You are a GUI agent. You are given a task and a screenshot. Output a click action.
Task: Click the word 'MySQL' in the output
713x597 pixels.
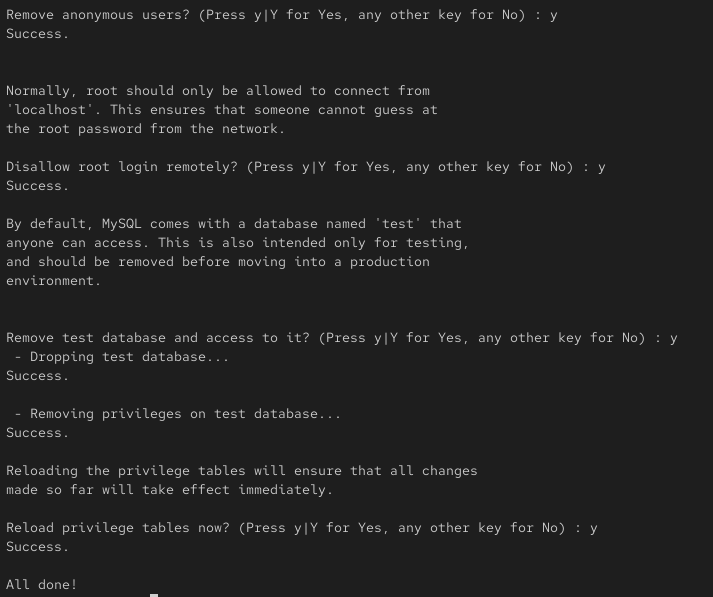tap(121, 224)
